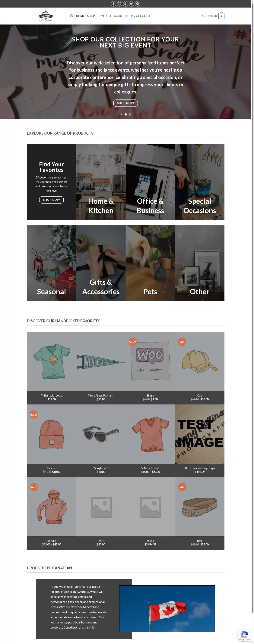Viewport: 254px width, 644px height.
Task: Click SHOP NOW under Find Your Favorites
Action: 51,200
